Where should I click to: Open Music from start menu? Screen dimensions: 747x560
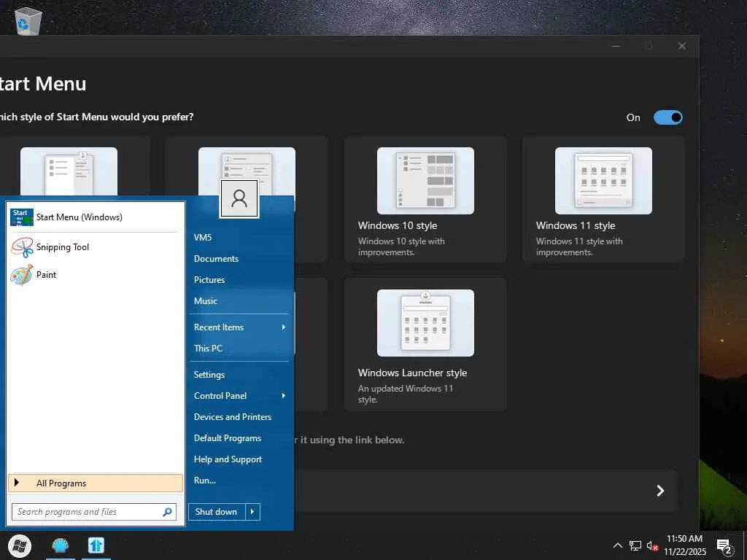click(x=205, y=301)
